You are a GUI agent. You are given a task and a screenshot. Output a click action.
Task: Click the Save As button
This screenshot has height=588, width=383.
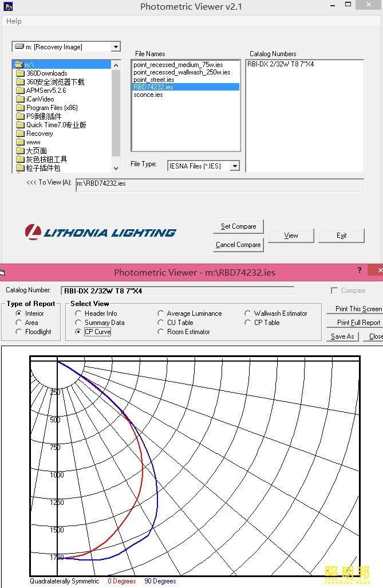point(342,336)
